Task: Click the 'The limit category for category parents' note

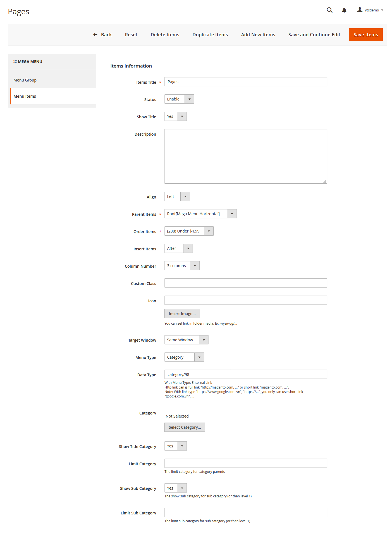Action: click(x=195, y=472)
